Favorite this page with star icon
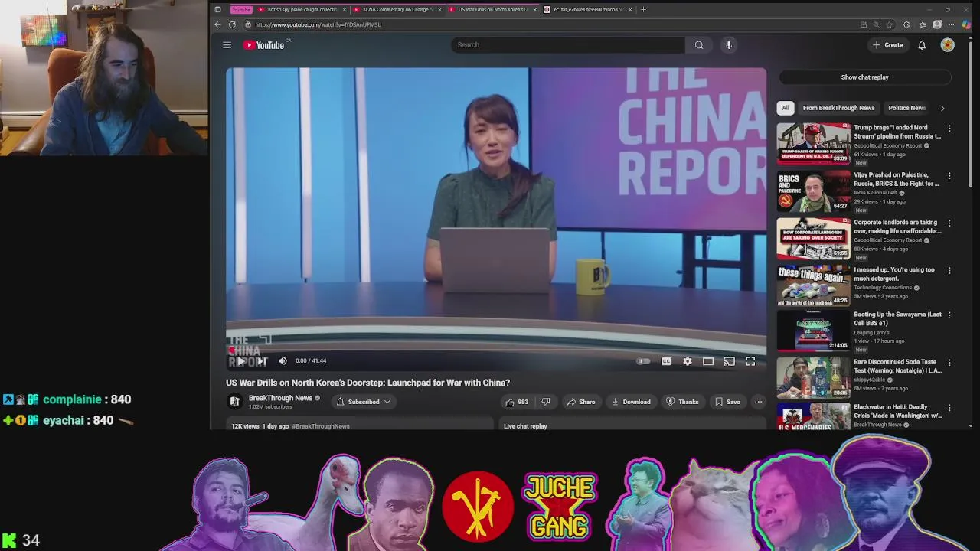Image resolution: width=980 pixels, height=551 pixels. tap(889, 24)
